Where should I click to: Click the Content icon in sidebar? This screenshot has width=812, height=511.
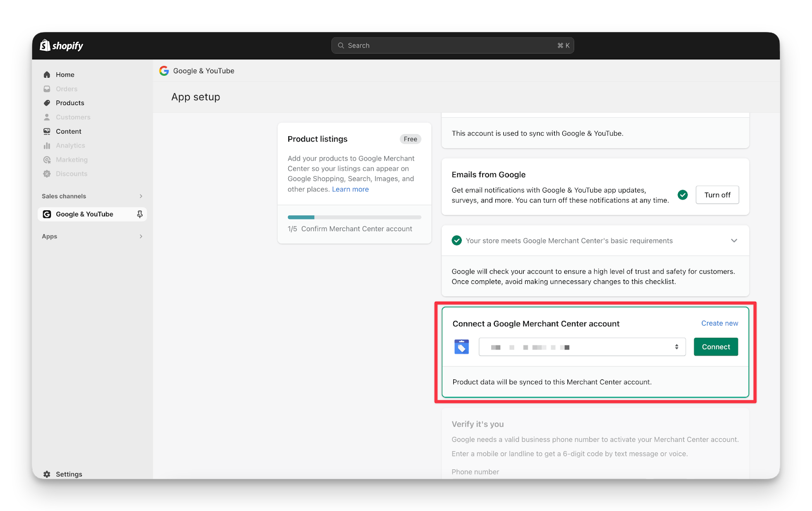[x=47, y=132]
